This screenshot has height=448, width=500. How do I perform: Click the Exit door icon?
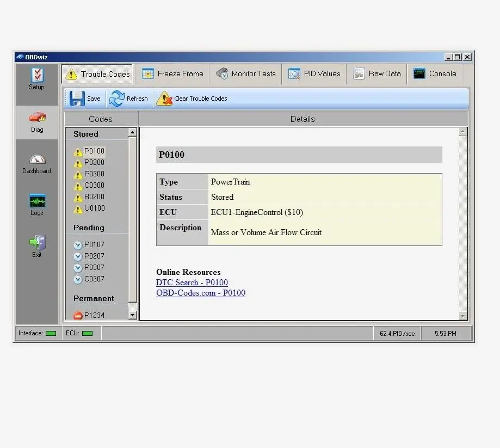[x=38, y=242]
